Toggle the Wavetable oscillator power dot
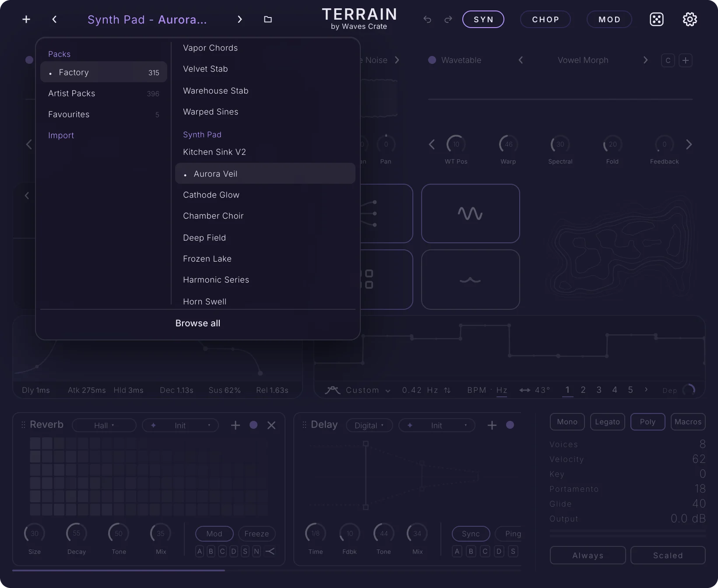 (x=432, y=60)
